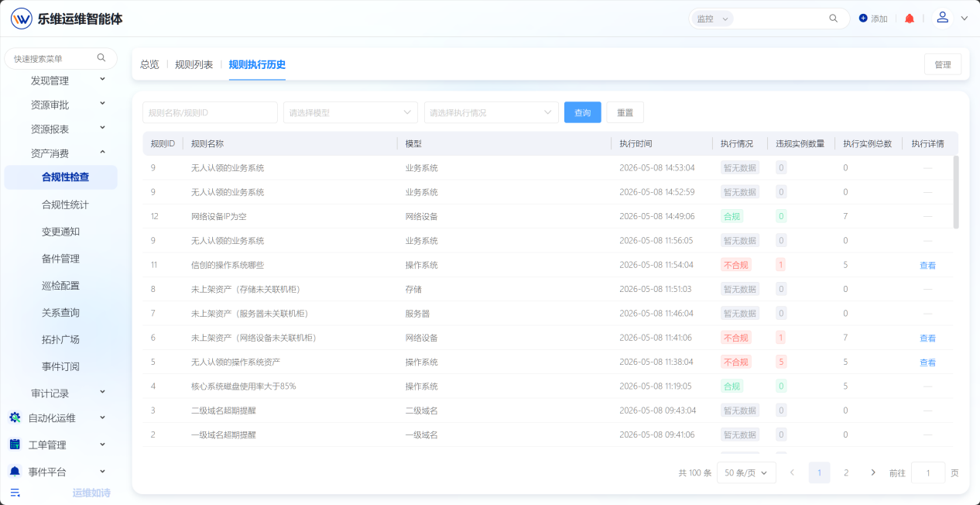Switch to the 规则列表 tab
Viewport: 980px width, 505px height.
coord(194,64)
